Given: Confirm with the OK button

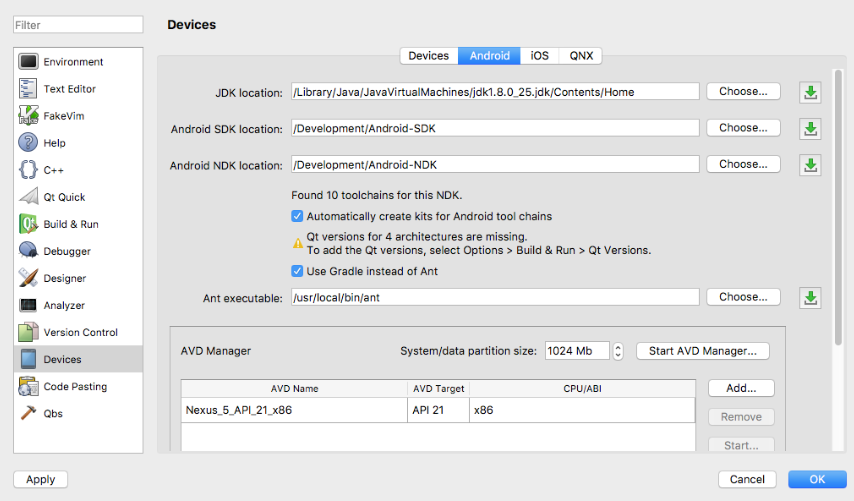Looking at the screenshot, I should pos(817,479).
